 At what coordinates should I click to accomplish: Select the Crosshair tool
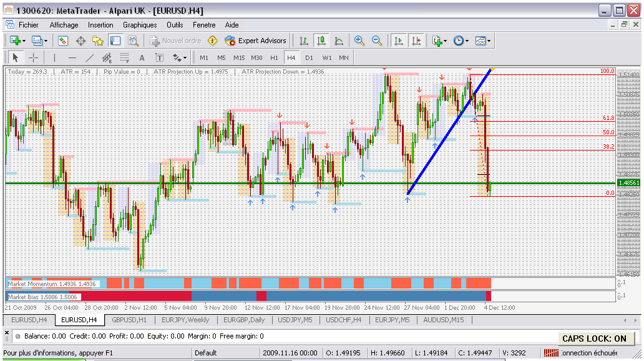point(34,57)
